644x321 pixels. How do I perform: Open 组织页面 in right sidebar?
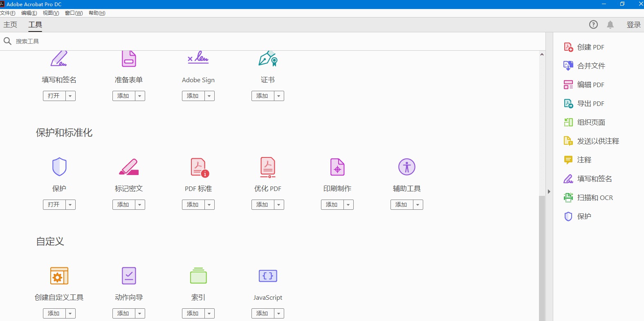point(584,122)
